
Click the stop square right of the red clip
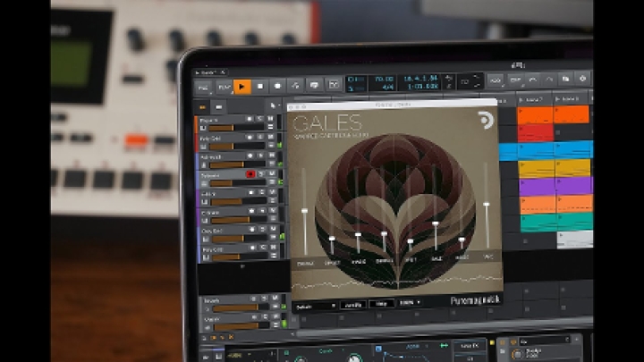coord(558,132)
